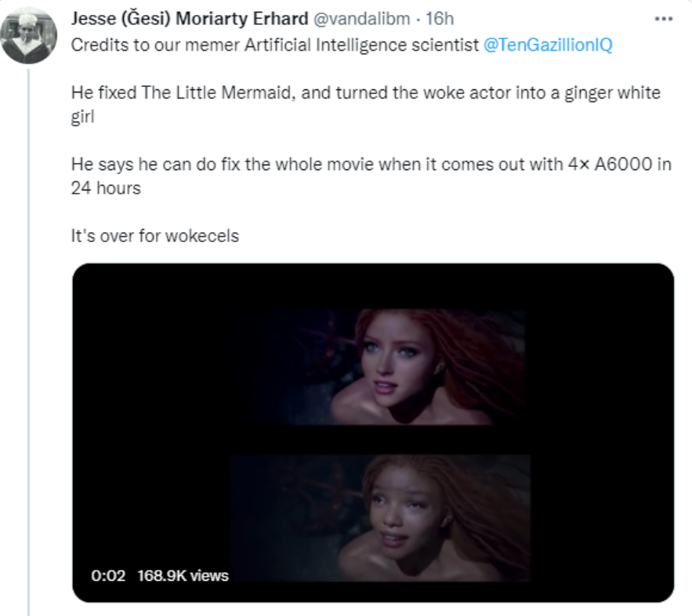Image resolution: width=692 pixels, height=616 pixels.
Task: Click the 168.9K views counter
Action: click(183, 575)
